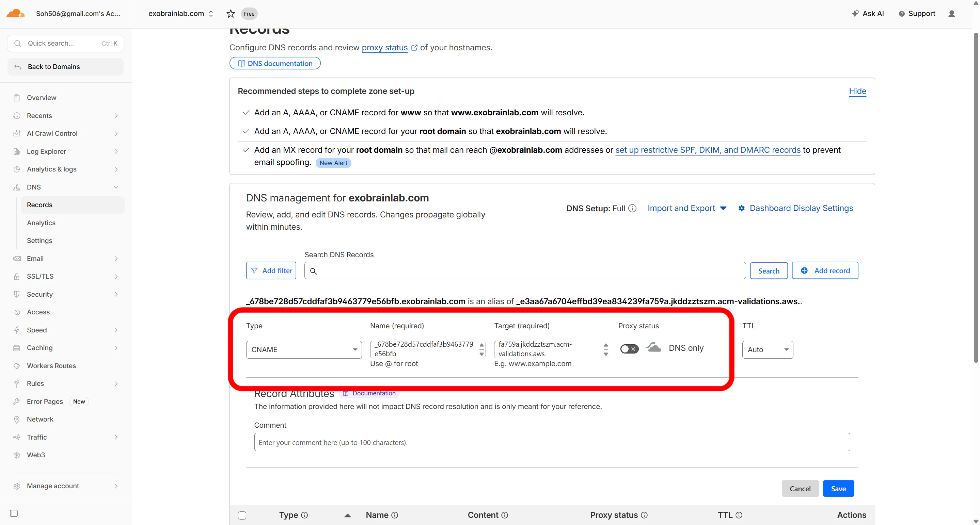The width and height of the screenshot is (980, 525).
Task: Expand the SSL/TLS sidebar section
Action: [116, 276]
